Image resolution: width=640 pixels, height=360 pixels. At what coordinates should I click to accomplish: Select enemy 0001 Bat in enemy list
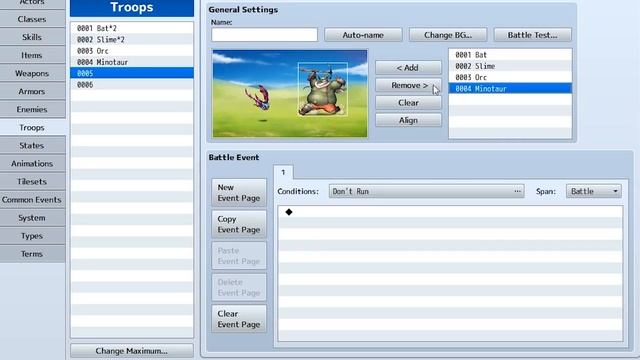coord(510,55)
